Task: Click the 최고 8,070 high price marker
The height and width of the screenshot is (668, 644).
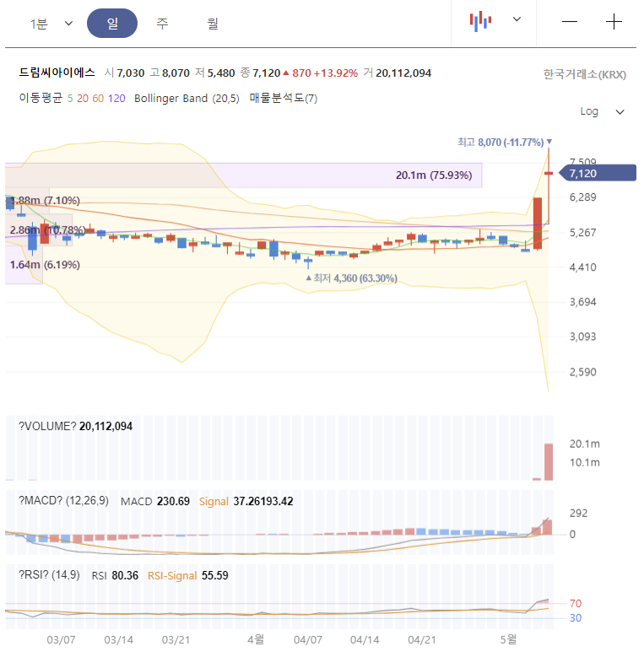Action: [504, 142]
